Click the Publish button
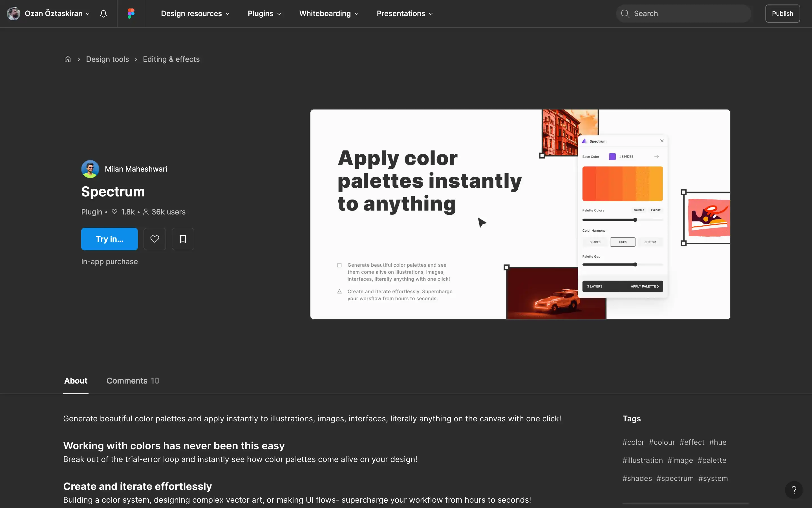Image resolution: width=812 pixels, height=508 pixels. click(x=782, y=14)
